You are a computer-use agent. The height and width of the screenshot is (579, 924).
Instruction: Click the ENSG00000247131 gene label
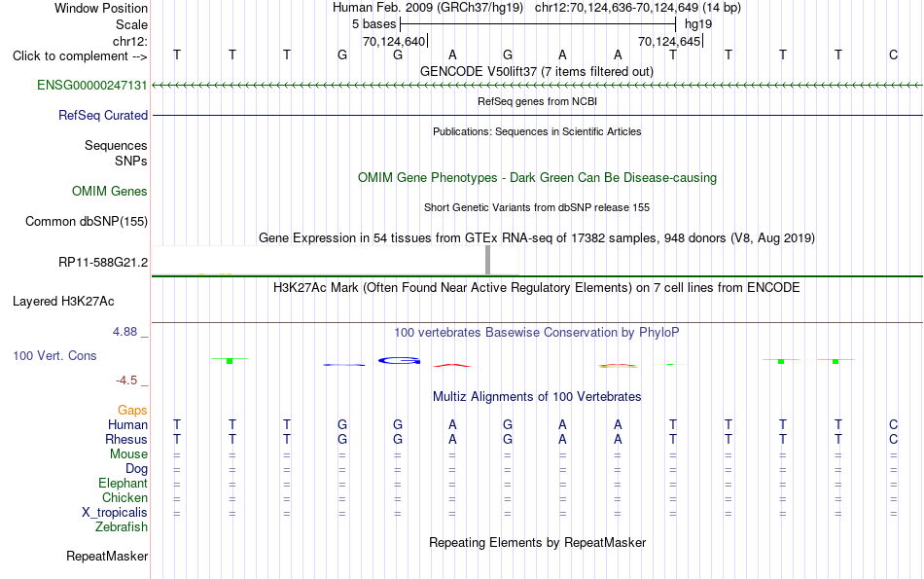[x=92, y=85]
